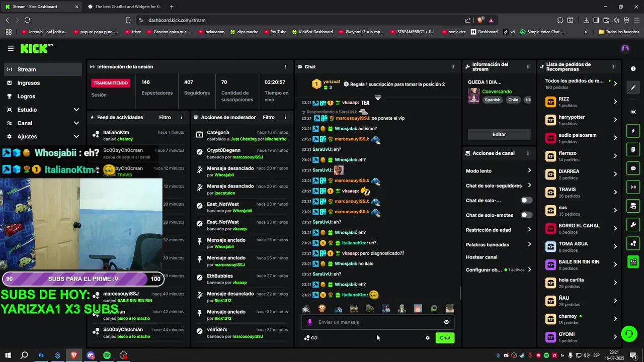
Task: Click the Windows Start button
Action: point(8,355)
